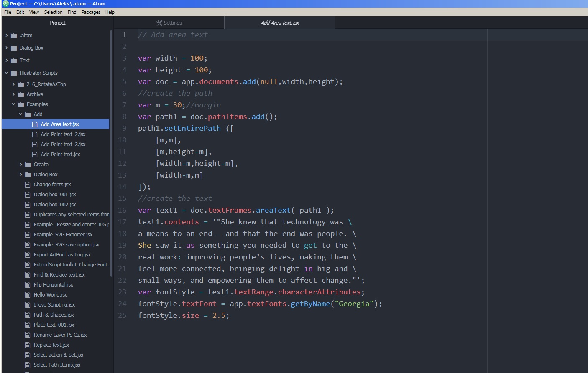Click line number 16 in the gutter
This screenshot has width=588, height=373.
122,210
